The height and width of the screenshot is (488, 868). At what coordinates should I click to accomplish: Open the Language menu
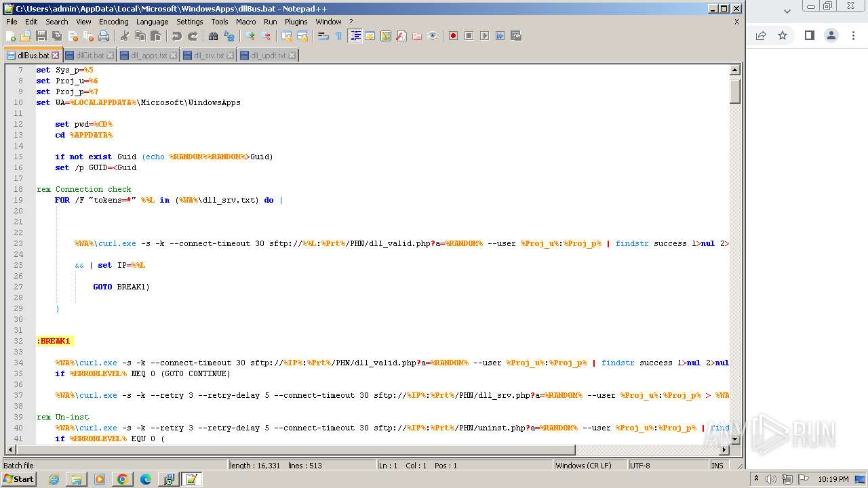(x=152, y=22)
